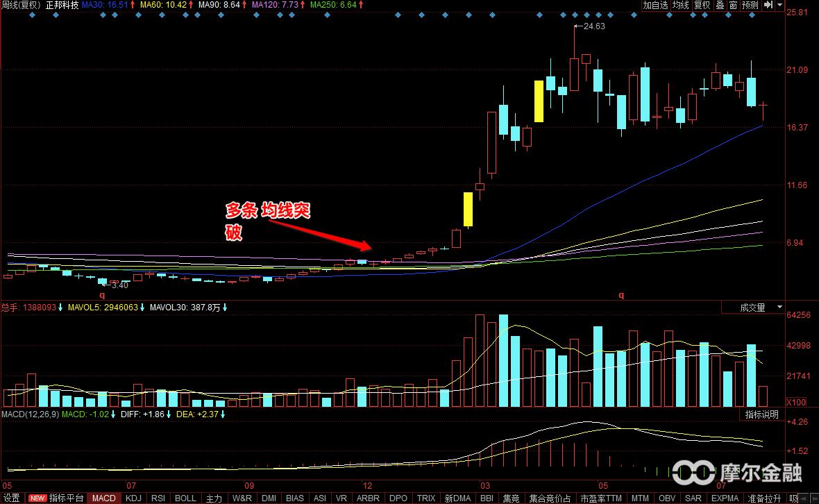Select the TRIX indicator tab

pos(426,498)
